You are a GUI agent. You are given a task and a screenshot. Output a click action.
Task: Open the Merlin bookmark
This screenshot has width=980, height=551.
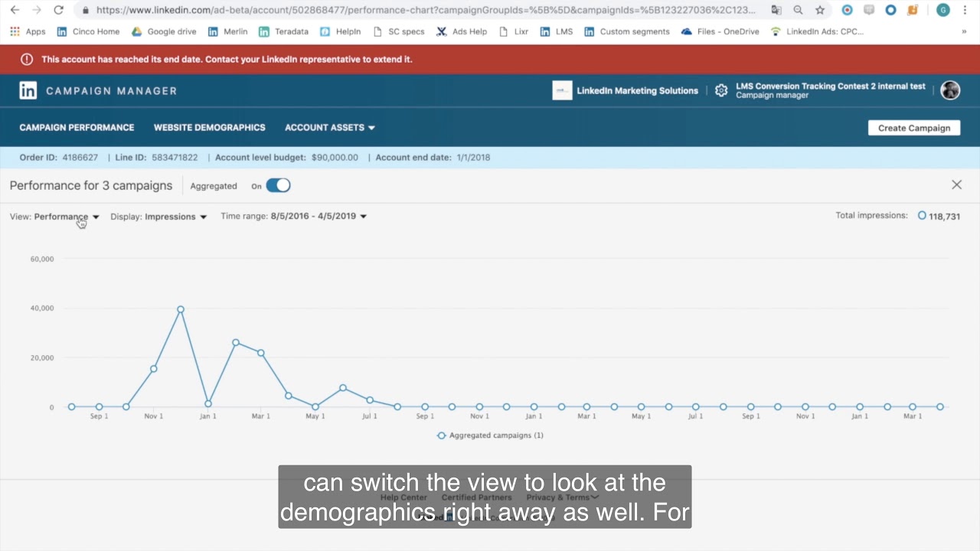tap(227, 31)
